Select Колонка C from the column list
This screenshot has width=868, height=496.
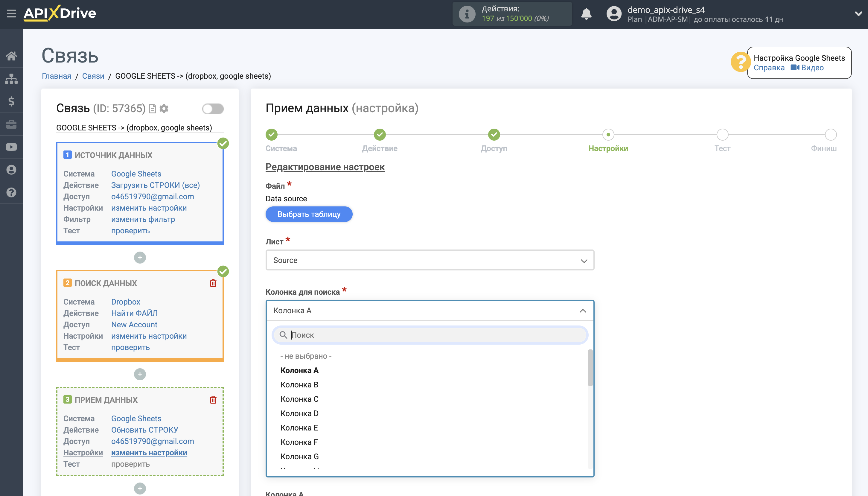click(x=299, y=399)
